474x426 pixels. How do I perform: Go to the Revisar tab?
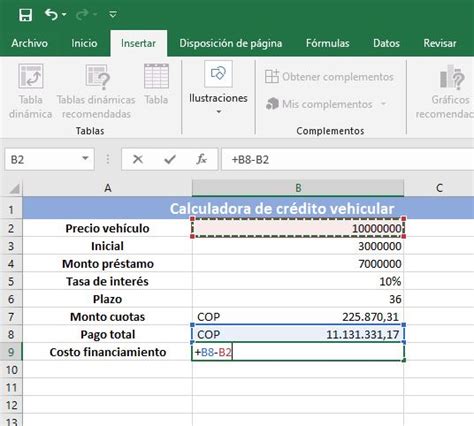[440, 43]
